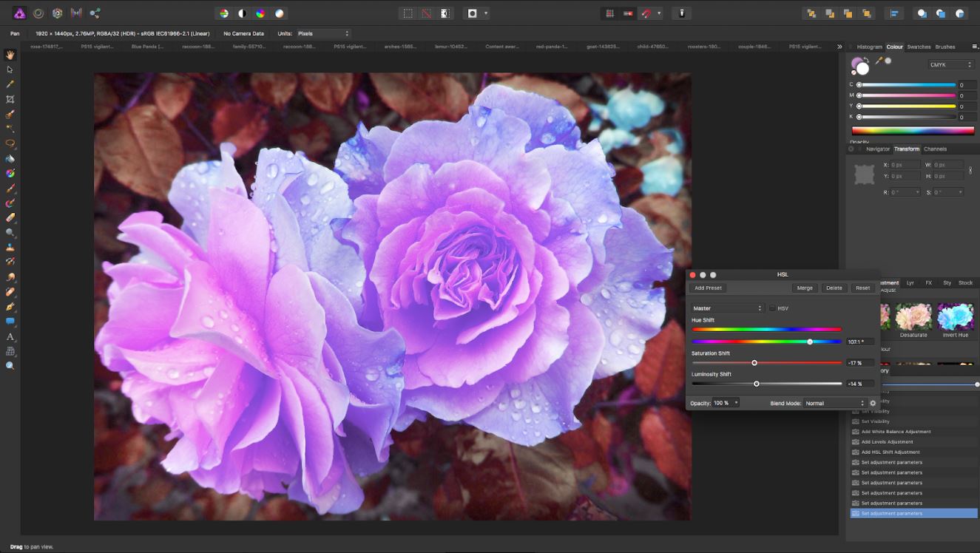Select the Mesh Warp tool
Image resolution: width=980 pixels, height=553 pixels.
(10, 351)
